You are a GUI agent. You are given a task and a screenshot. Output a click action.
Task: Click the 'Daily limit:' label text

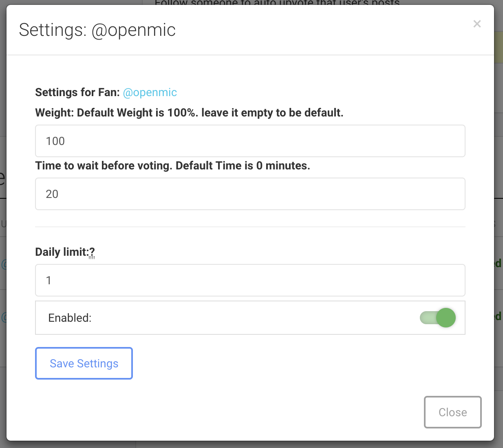[x=61, y=252]
